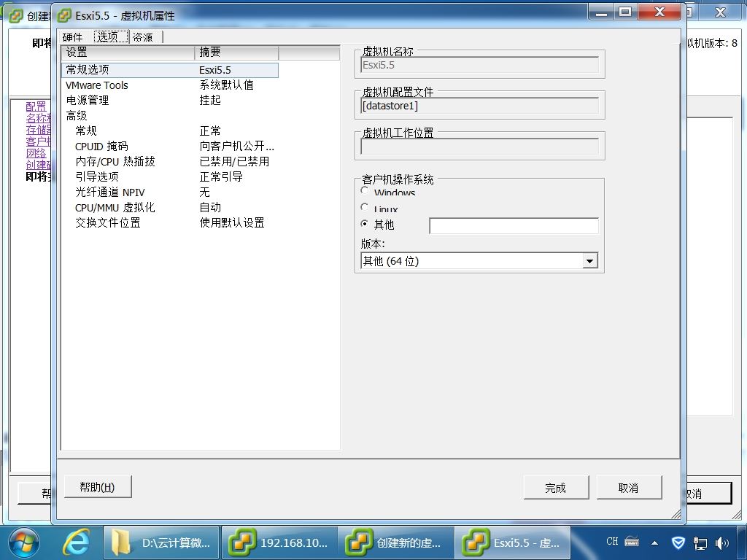Choose the 其他 guest OS radio button
The width and height of the screenshot is (747, 560).
[x=365, y=223]
